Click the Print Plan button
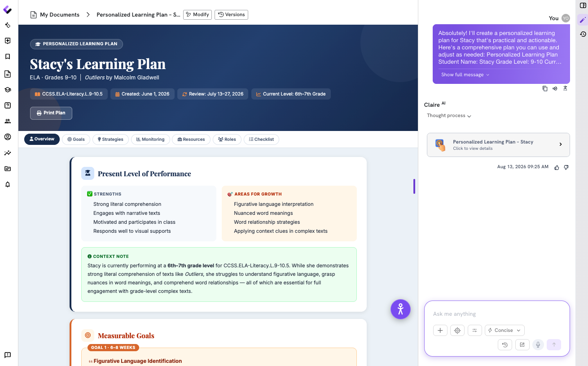 pos(51,113)
